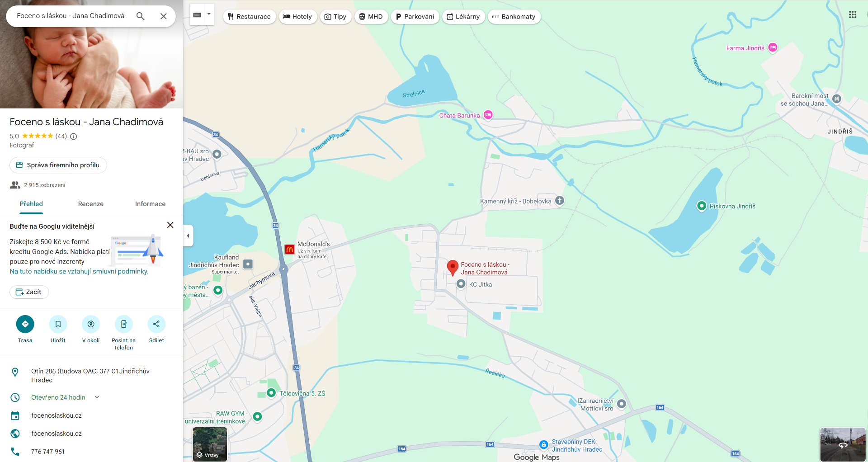Toggle the Vrstvy map layers view
Viewport: 868px width, 462px height.
(210, 444)
